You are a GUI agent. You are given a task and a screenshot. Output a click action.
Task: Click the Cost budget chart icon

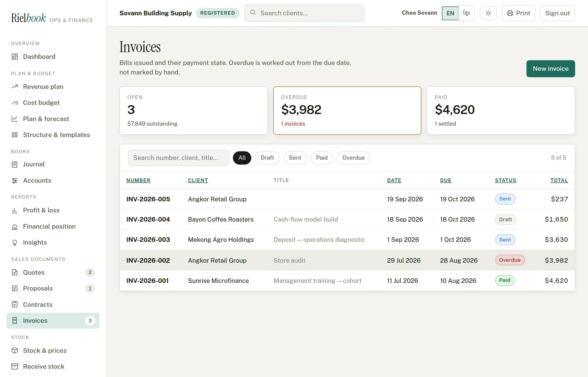pos(15,103)
